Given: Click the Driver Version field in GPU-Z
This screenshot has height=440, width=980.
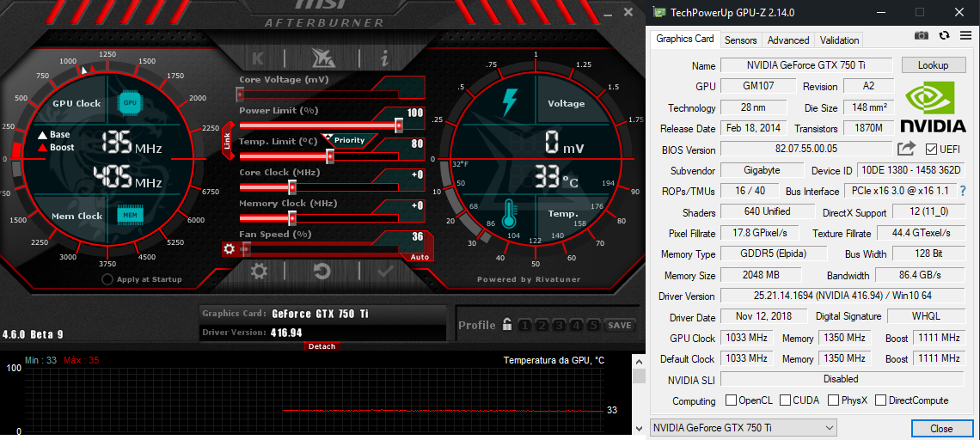Looking at the screenshot, I should [842, 296].
